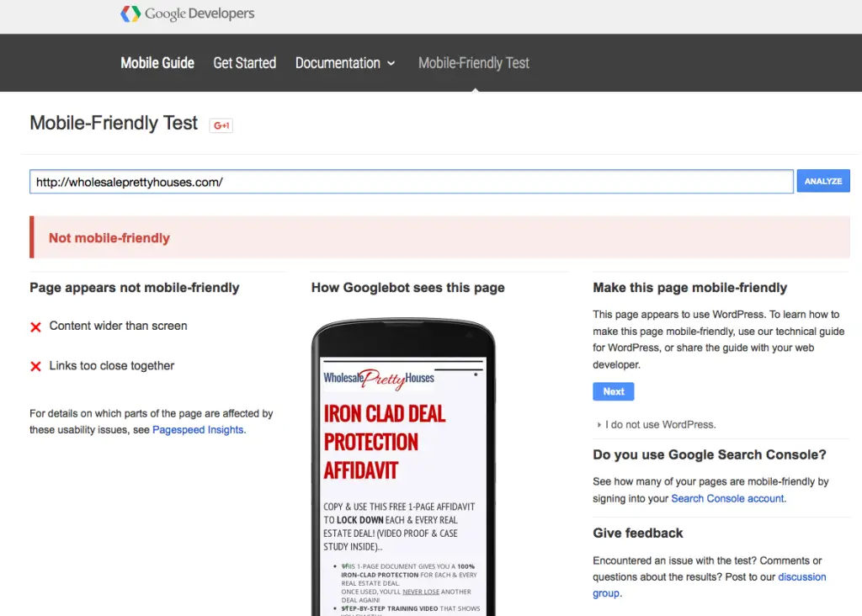
Task: Click the G+1 share button
Action: [221, 125]
